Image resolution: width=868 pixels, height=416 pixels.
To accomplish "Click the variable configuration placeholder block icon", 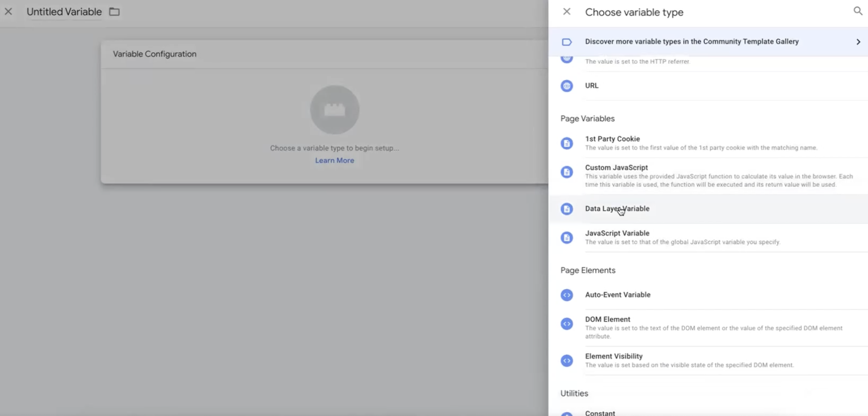I will pos(334,110).
